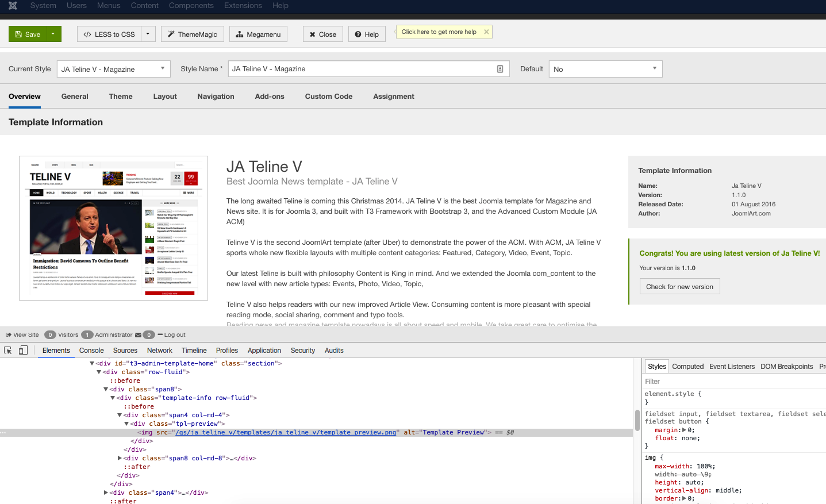Open the DevTools Console tab
Image resolution: width=826 pixels, height=504 pixels.
91,351
